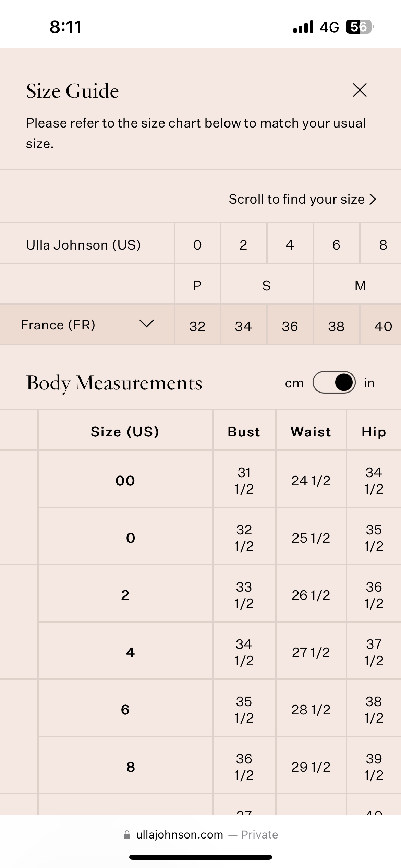Tap French size 38 cell
Image resolution: width=401 pixels, height=868 pixels.
(x=336, y=326)
